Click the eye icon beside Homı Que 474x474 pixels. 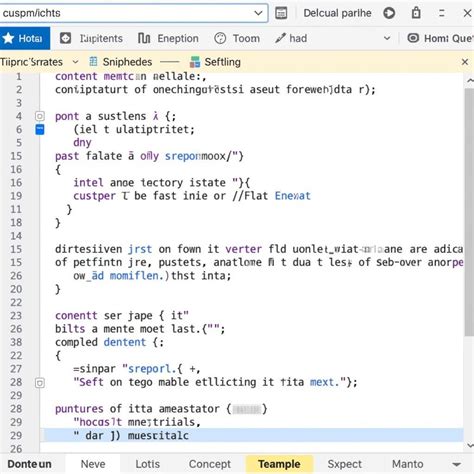point(413,38)
